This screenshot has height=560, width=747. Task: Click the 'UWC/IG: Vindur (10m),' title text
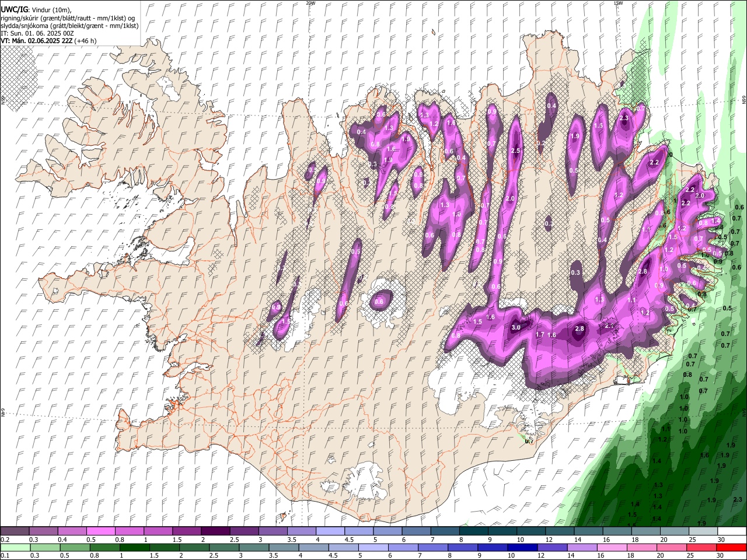tap(36, 9)
